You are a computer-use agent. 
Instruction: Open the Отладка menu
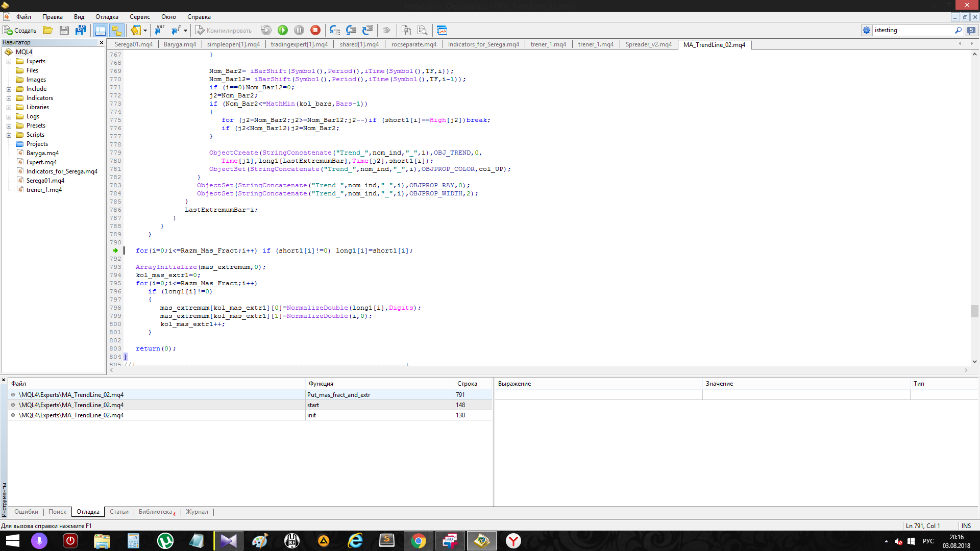[107, 17]
